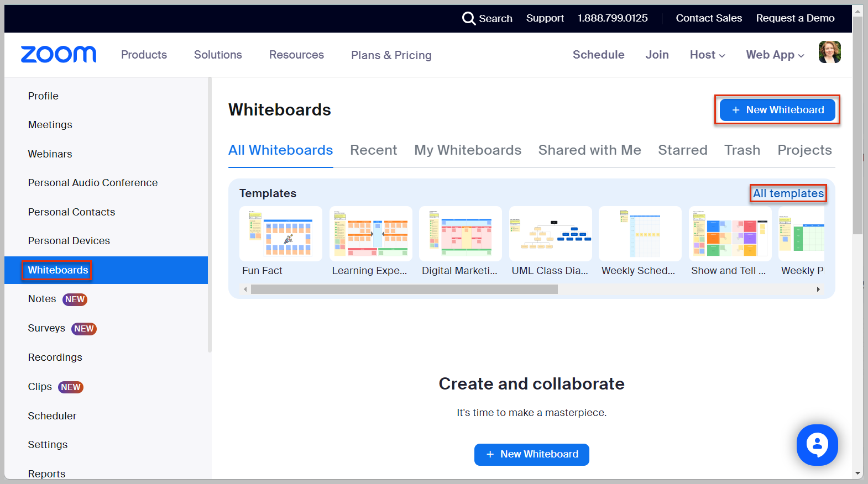
Task: Open the chat assistant bubble icon
Action: click(x=817, y=445)
